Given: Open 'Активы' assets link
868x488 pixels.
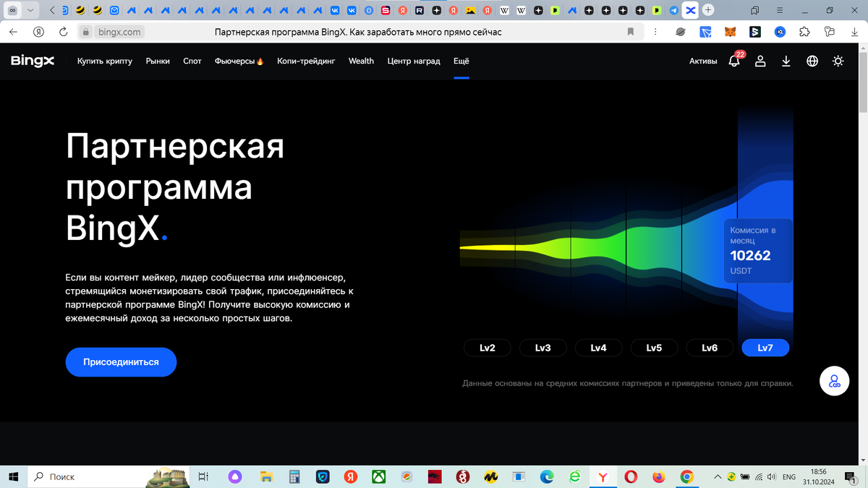Looking at the screenshot, I should tap(703, 61).
